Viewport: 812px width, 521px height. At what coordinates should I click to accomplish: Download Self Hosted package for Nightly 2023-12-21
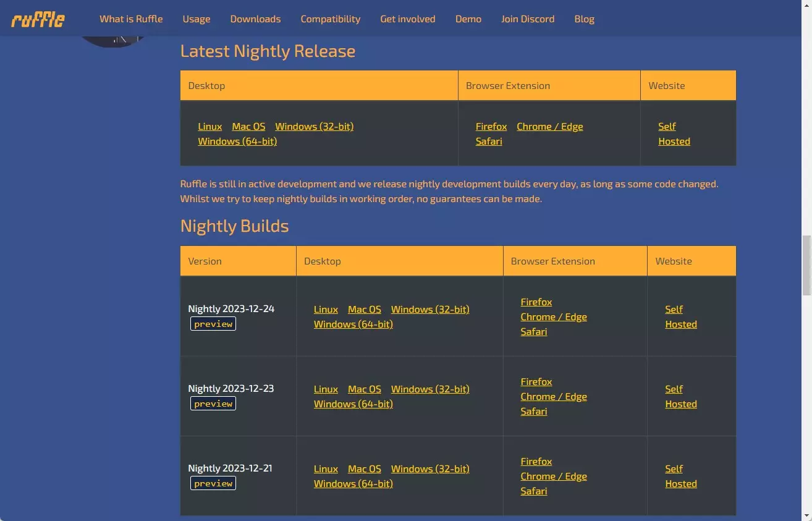coord(681,476)
